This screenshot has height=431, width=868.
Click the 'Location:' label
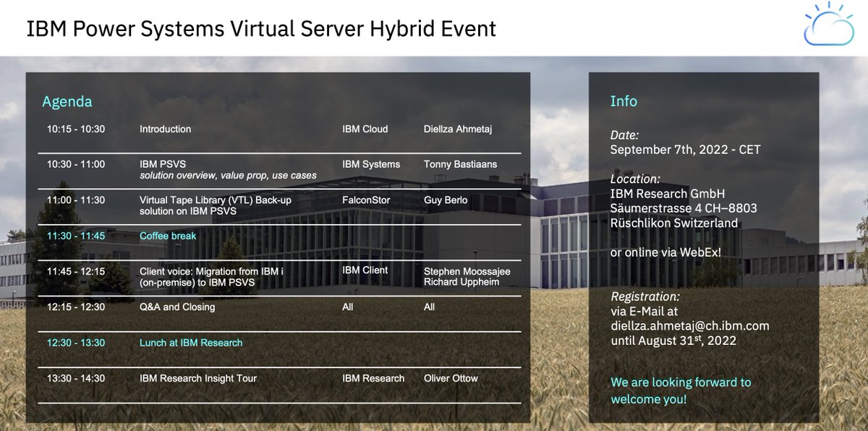pos(636,179)
